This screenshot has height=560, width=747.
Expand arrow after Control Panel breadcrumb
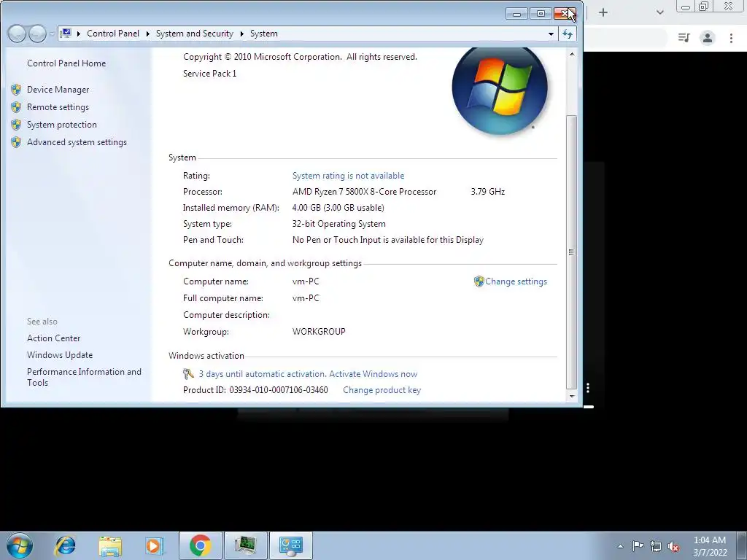[147, 34]
